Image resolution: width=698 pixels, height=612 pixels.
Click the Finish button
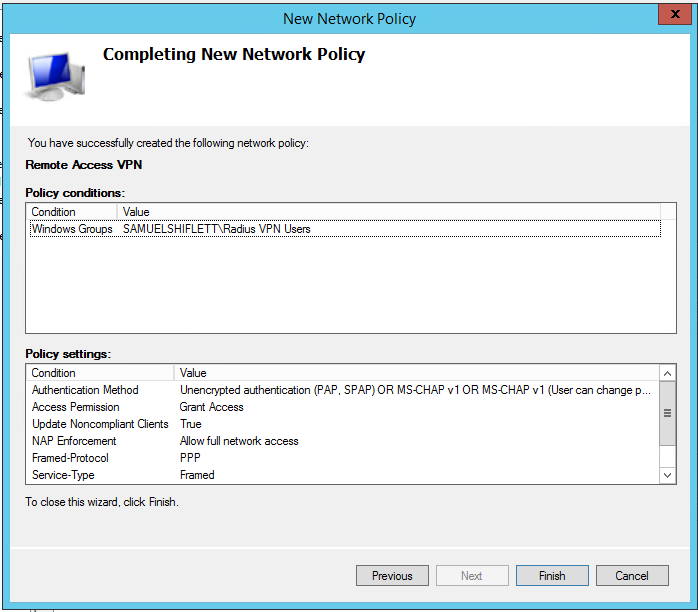tap(552, 576)
